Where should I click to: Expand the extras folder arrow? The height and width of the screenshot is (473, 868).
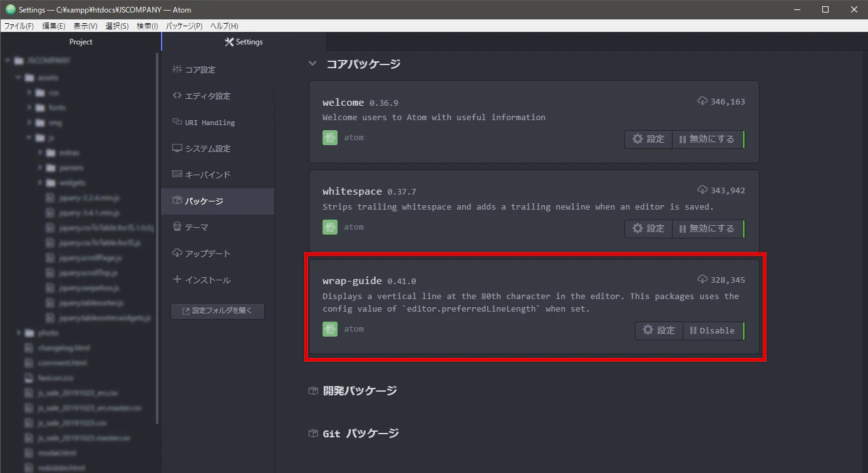(x=39, y=153)
